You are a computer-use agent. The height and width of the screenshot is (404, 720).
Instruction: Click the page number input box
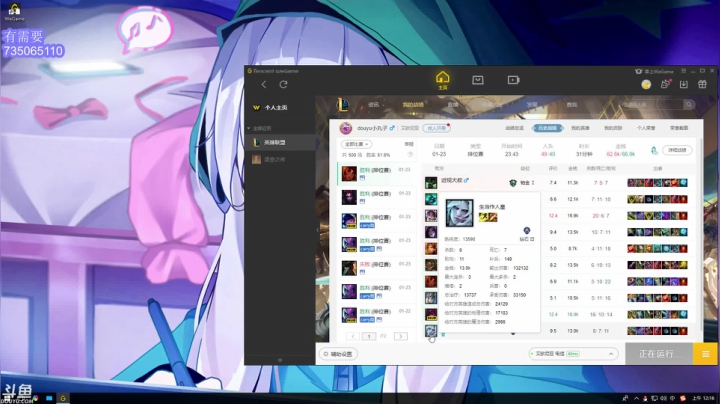coord(369,336)
